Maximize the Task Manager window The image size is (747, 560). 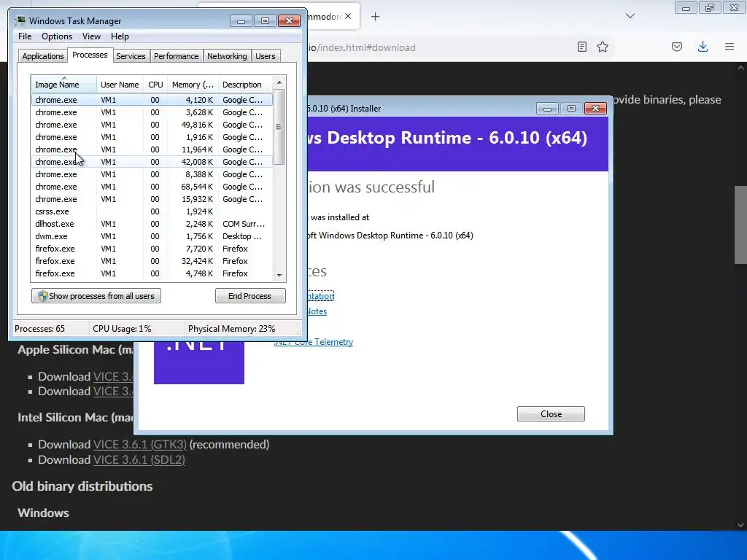pyautogui.click(x=265, y=21)
